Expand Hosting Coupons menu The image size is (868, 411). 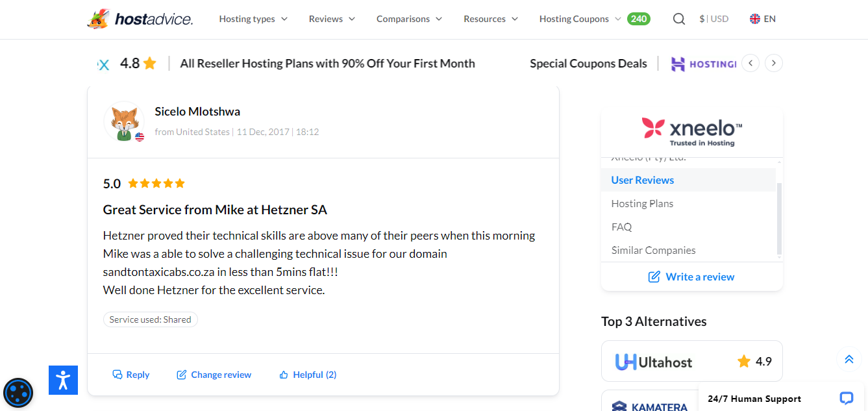tap(580, 19)
